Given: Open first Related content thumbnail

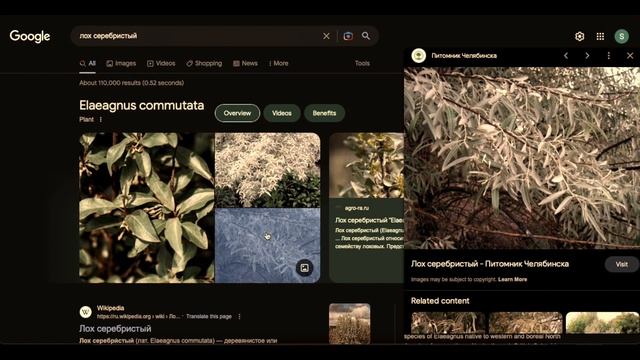Looking at the screenshot, I should tap(448, 323).
